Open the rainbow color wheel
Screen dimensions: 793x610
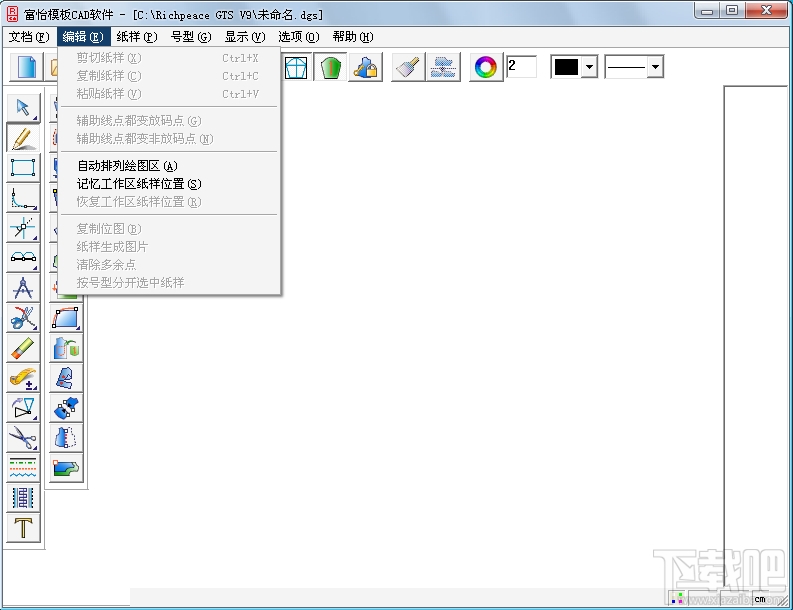[486, 67]
